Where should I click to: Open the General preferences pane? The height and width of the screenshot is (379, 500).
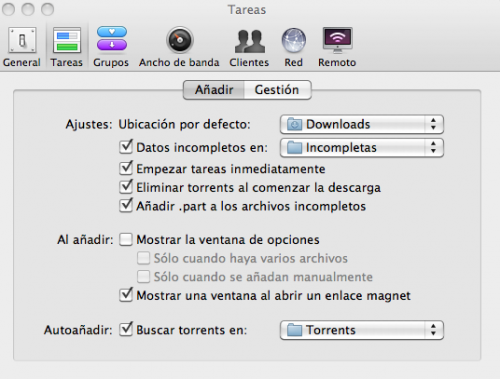22,47
